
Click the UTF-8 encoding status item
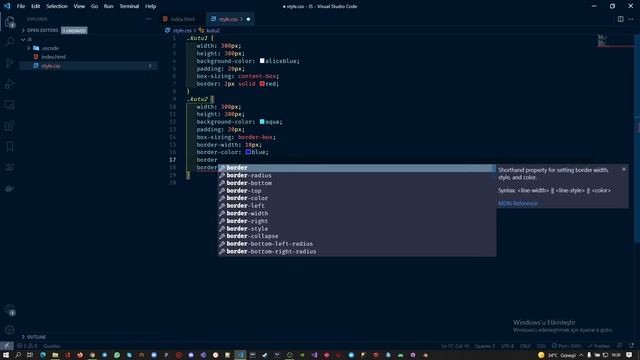click(507, 346)
